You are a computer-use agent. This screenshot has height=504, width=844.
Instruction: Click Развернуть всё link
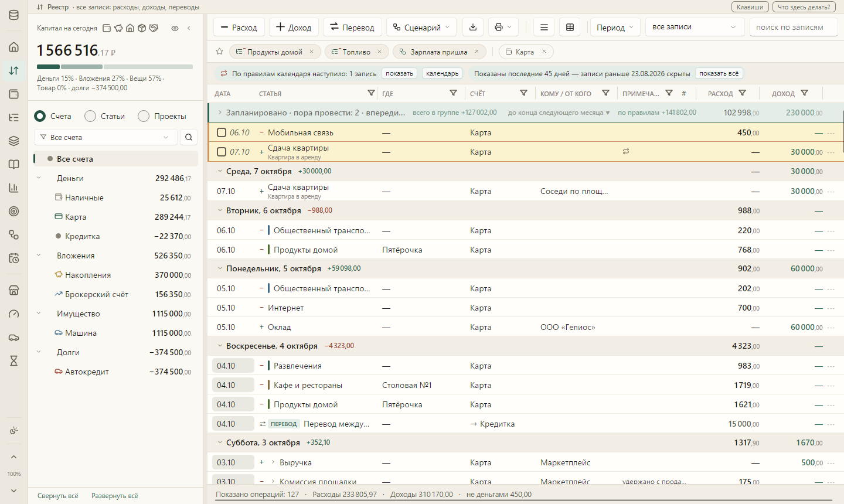[x=115, y=496]
